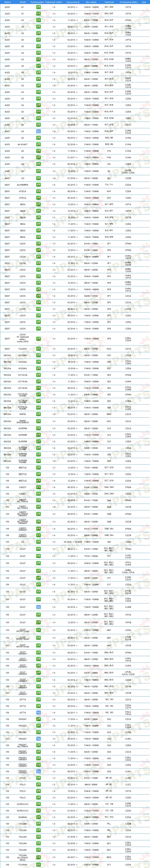Select the SHARAN model cell
Viewport: 150px width, 868px height.
[22, 817]
